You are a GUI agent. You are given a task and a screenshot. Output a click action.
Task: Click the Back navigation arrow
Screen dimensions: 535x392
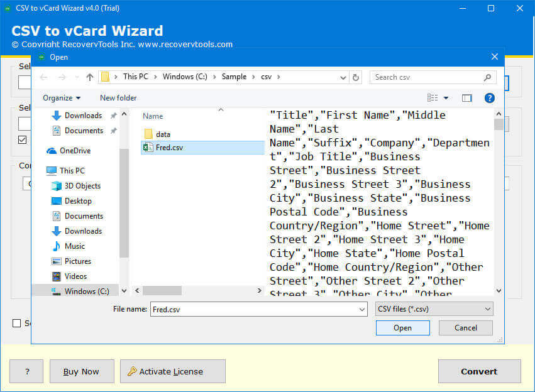[x=43, y=77]
